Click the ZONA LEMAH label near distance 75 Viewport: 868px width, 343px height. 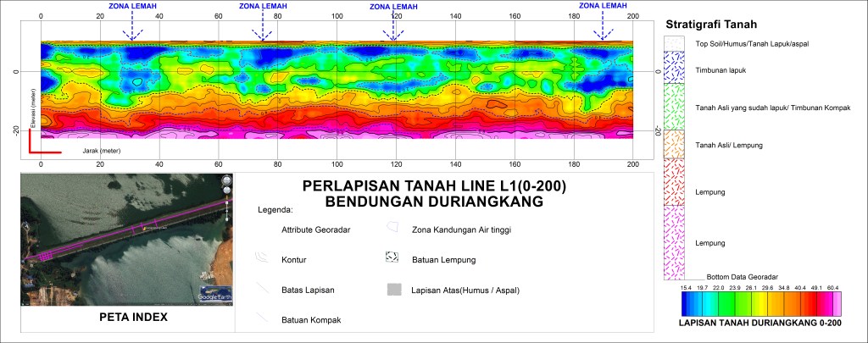click(x=263, y=6)
